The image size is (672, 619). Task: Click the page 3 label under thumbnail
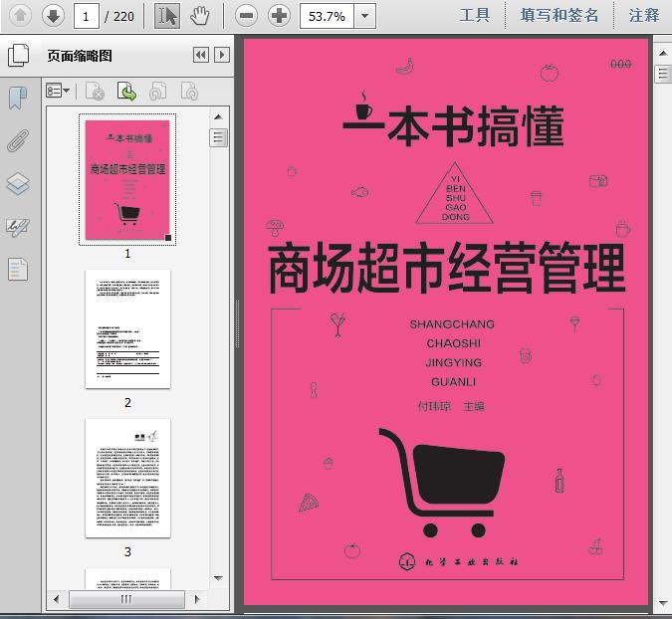coord(127,551)
